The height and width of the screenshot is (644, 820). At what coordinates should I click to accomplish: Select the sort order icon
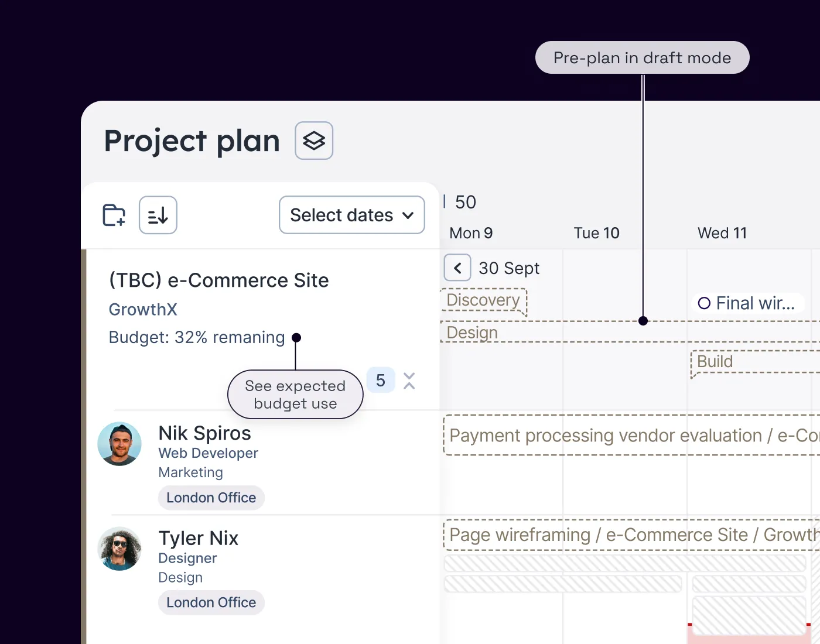pyautogui.click(x=158, y=215)
